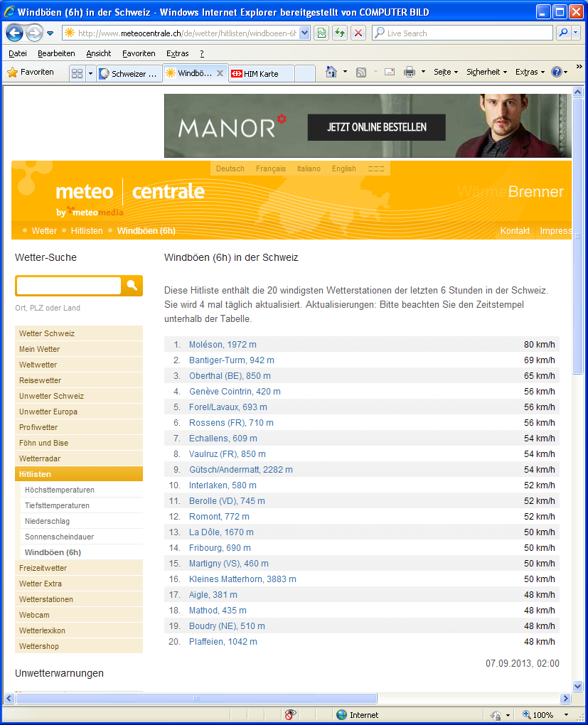Click the MANOR Jetzt online bestellen banner

point(368,126)
